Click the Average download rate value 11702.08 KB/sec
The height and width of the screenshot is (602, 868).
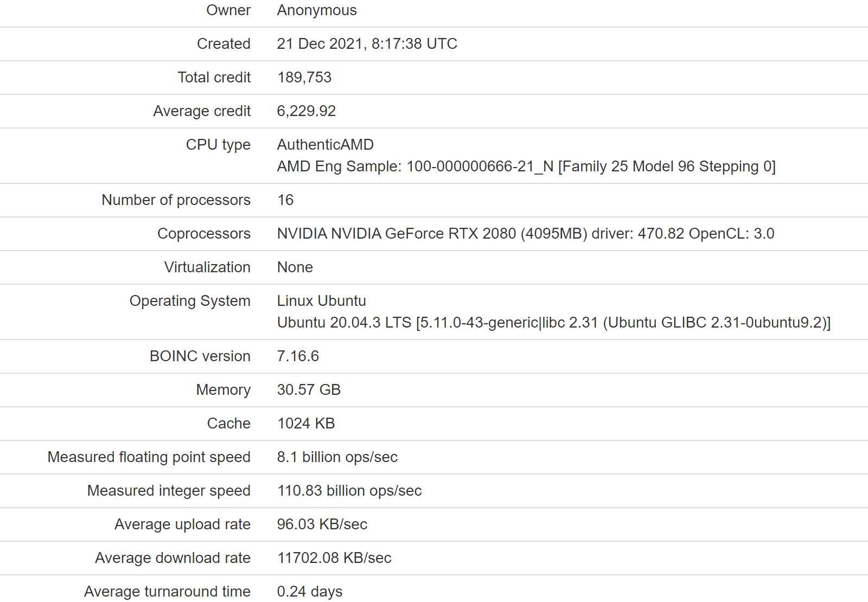click(x=334, y=558)
